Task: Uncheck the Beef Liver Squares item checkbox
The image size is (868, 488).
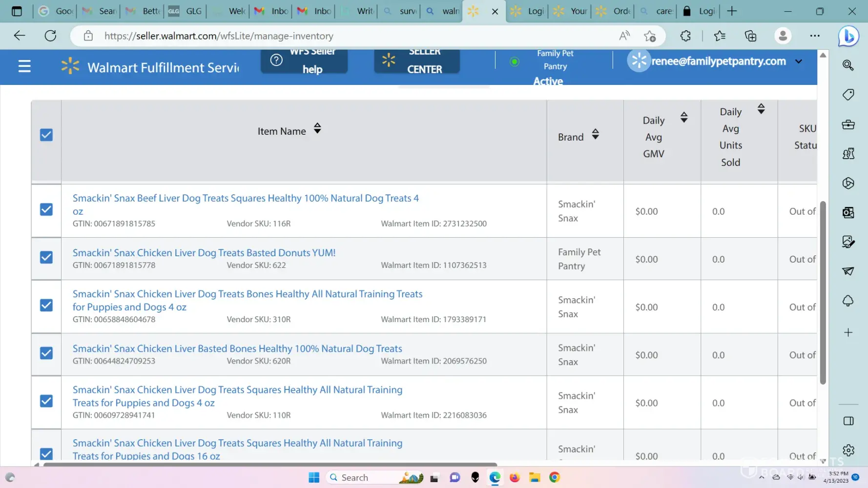Action: click(x=46, y=209)
